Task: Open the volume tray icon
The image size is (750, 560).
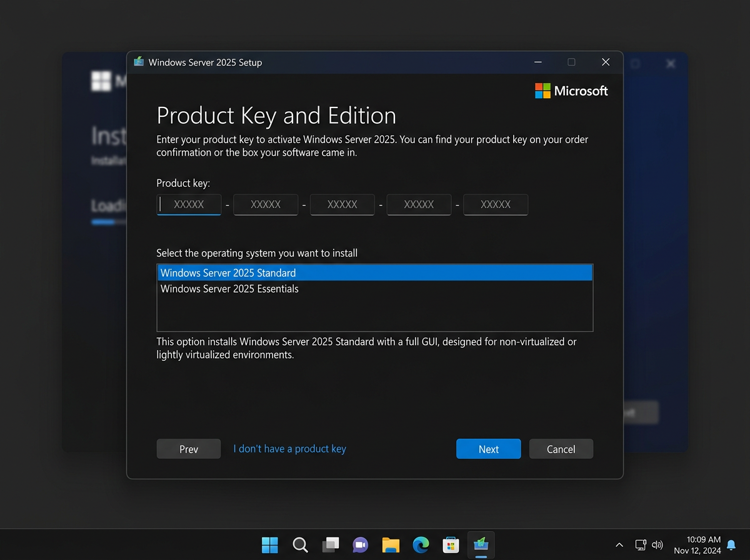Action: click(657, 545)
